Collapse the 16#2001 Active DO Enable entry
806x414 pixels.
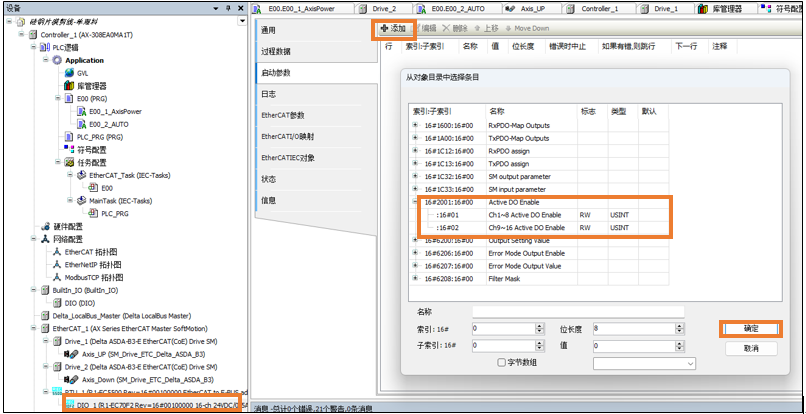point(416,202)
